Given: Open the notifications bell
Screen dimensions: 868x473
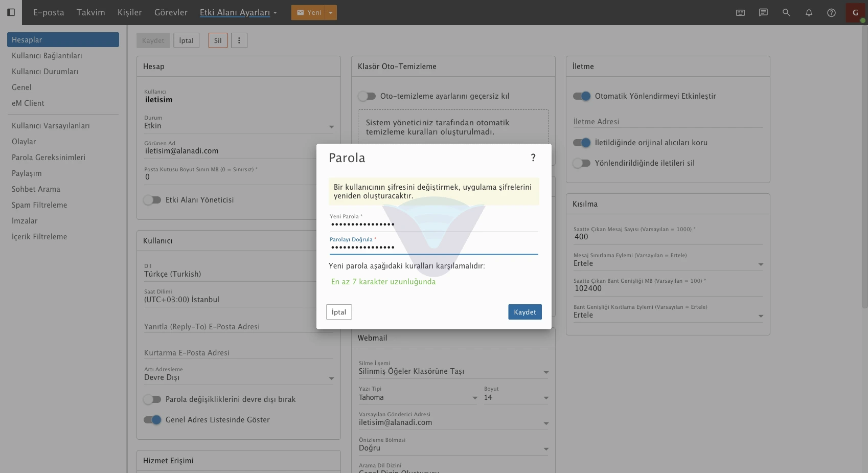Looking at the screenshot, I should (809, 13).
